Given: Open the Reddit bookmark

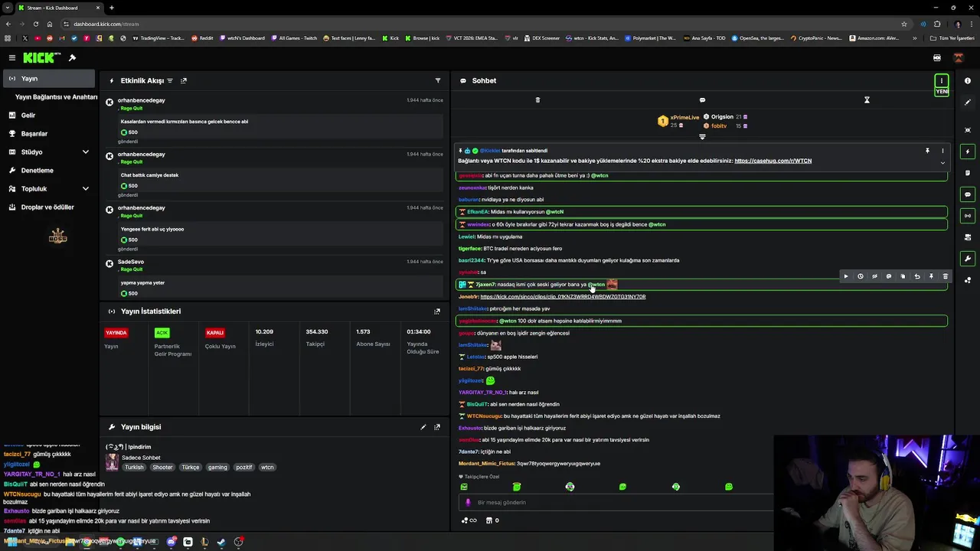Looking at the screenshot, I should (x=202, y=38).
